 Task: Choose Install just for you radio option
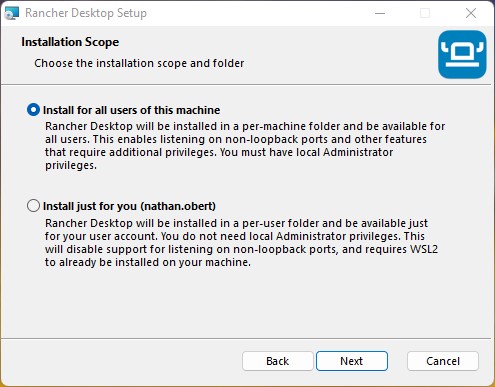click(33, 206)
